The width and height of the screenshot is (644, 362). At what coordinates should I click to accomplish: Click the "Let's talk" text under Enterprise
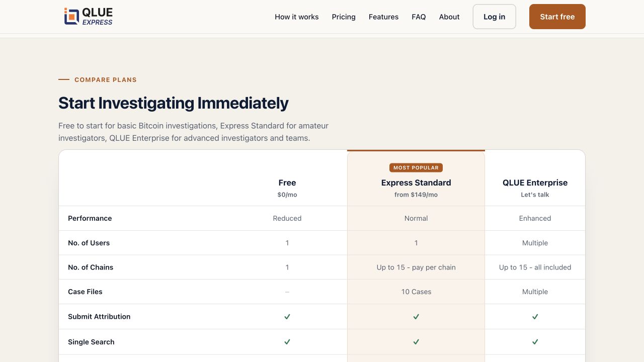tap(535, 195)
